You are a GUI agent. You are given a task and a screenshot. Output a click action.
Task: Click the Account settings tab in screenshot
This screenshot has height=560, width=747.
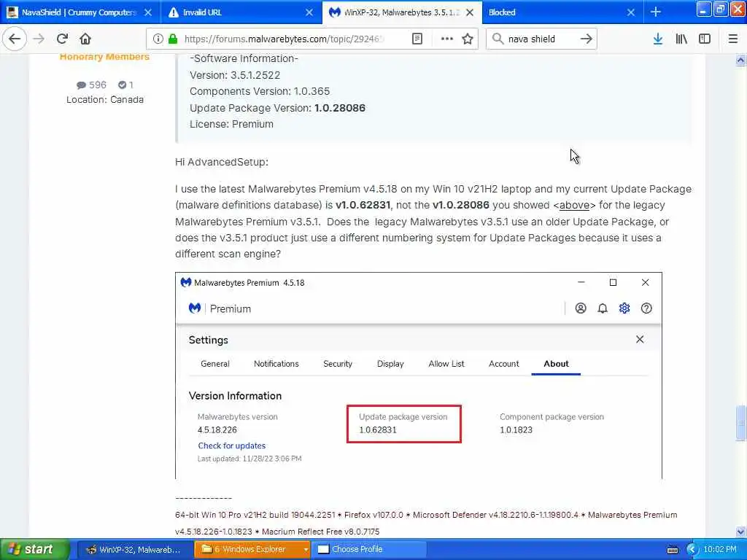[503, 364]
